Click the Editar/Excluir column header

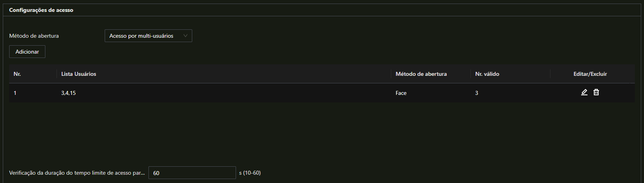pyautogui.click(x=590, y=74)
